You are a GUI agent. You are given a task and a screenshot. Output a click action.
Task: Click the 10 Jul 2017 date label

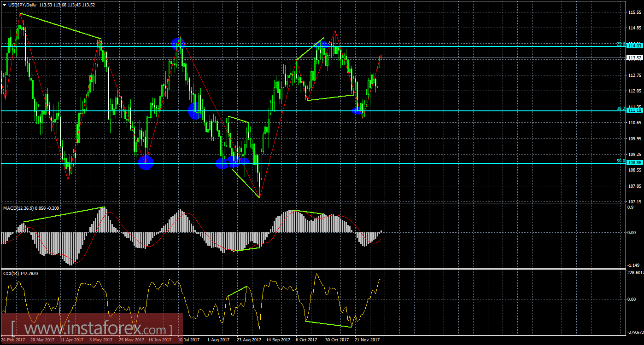pos(189,340)
